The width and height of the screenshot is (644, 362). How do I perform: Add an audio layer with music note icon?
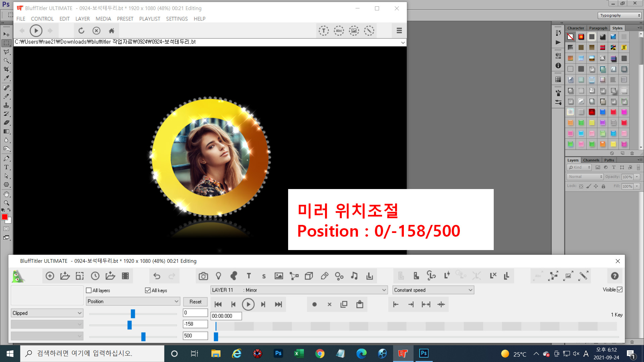354,276
